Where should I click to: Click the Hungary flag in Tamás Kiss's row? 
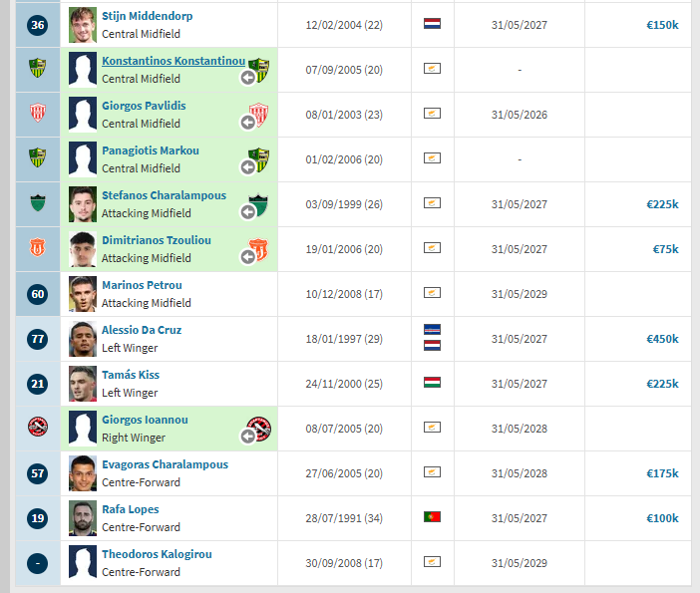coord(432,383)
